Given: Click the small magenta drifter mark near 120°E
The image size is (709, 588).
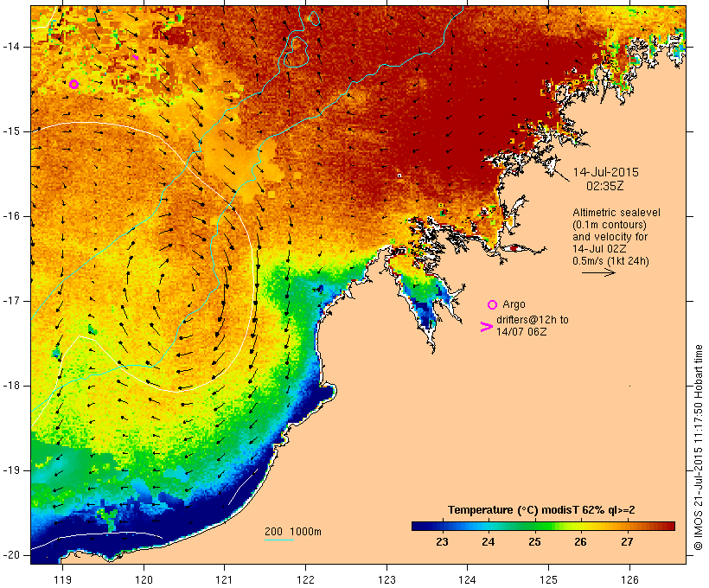Looking at the screenshot, I should point(135,57).
